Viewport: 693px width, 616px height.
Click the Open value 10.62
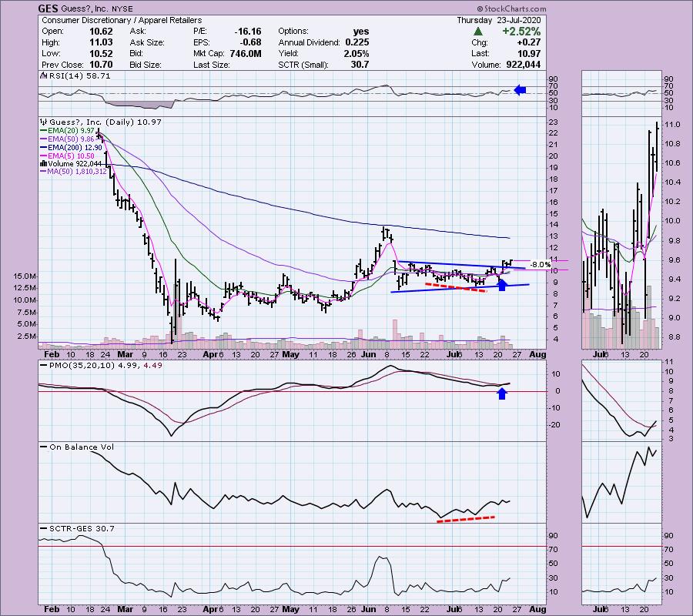pos(101,32)
